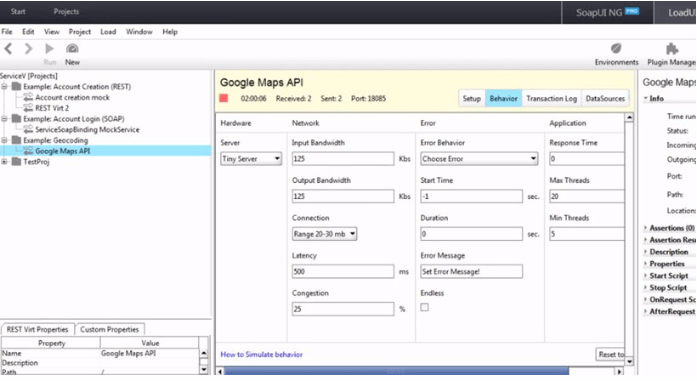Switch to the Transaction Log tab
Viewport: 697px width, 381px height.
click(551, 98)
